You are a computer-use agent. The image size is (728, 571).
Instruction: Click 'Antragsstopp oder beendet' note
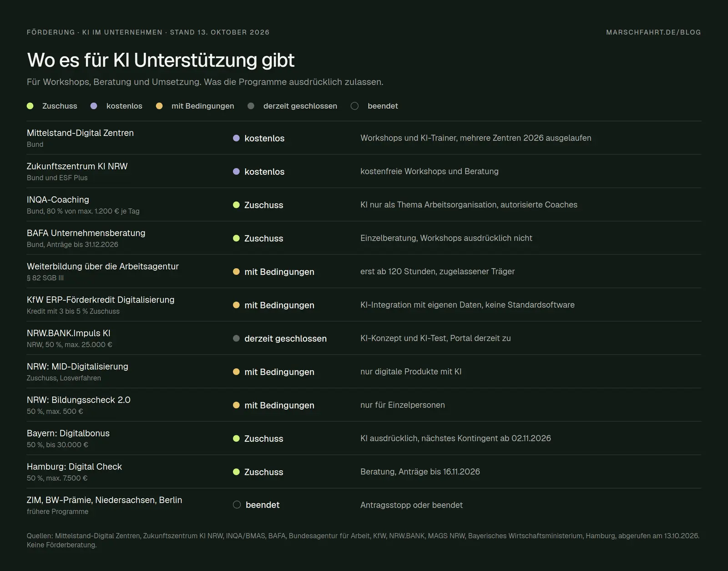point(411,505)
